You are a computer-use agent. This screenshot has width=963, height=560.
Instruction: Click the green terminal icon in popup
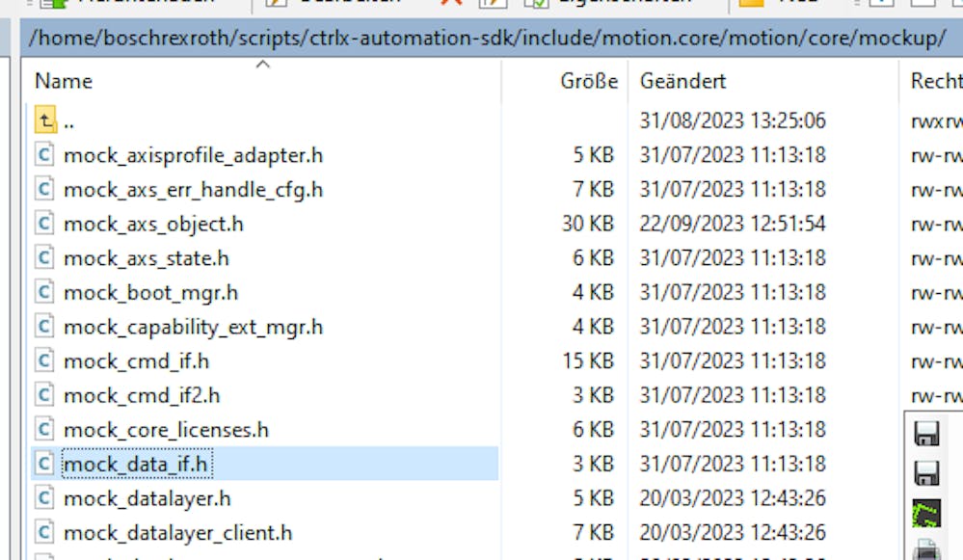[926, 513]
